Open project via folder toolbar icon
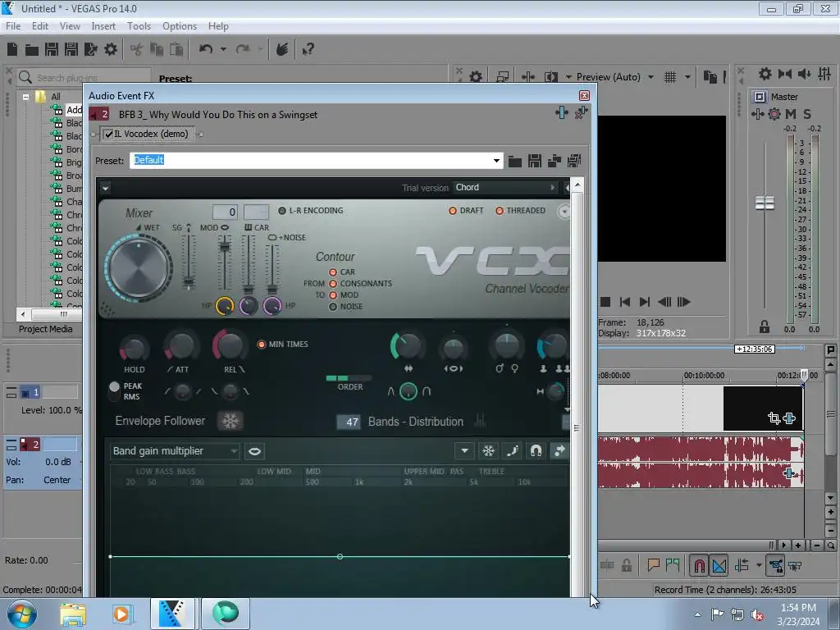This screenshot has height=630, width=840. coord(32,50)
